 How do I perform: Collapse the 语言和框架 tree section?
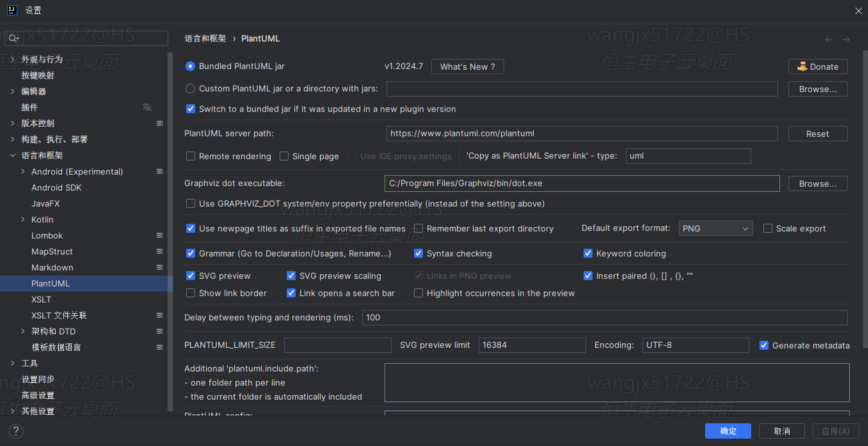[13, 155]
